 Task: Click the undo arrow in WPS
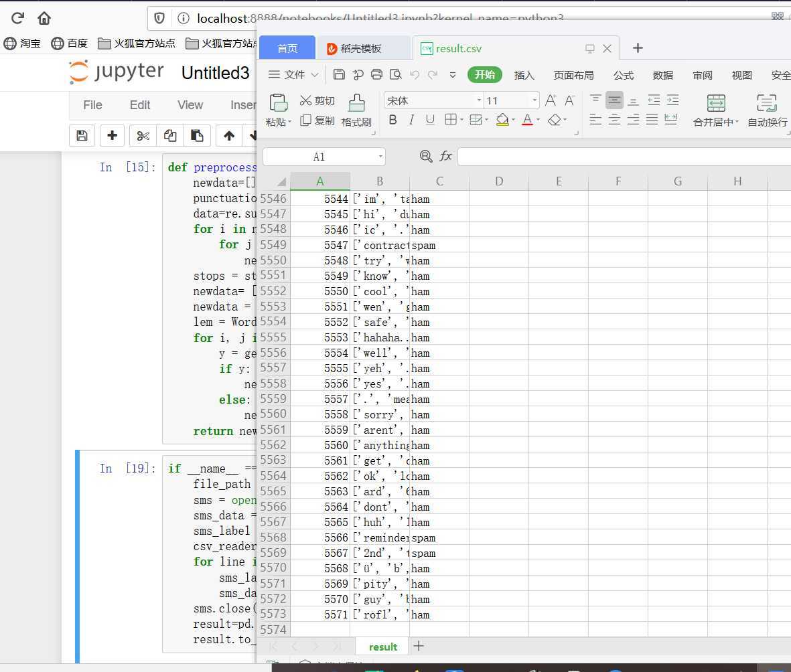coord(415,74)
